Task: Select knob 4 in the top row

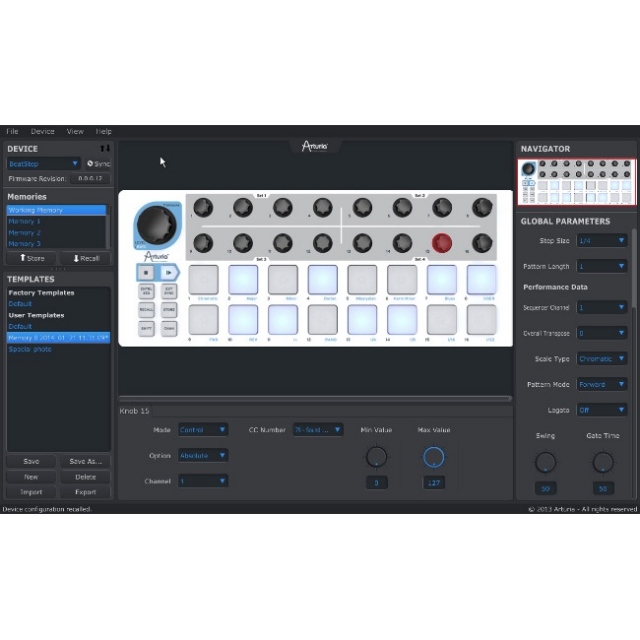Action: pyautogui.click(x=322, y=207)
